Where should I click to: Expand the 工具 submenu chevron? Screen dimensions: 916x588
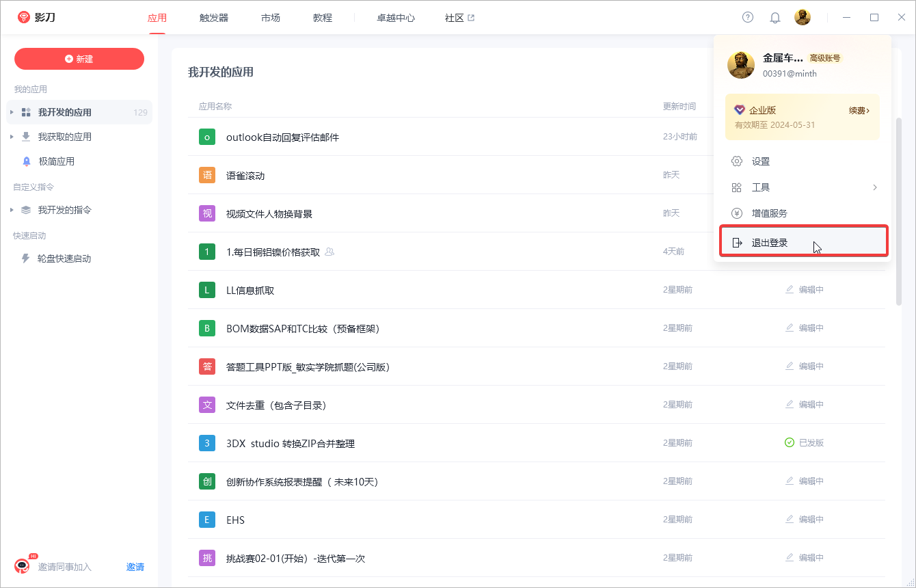click(x=875, y=187)
